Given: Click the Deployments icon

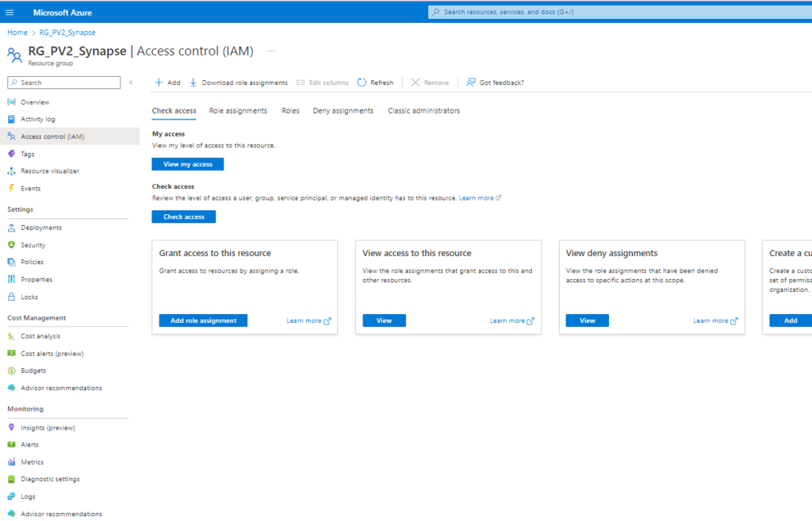Looking at the screenshot, I should pos(11,228).
